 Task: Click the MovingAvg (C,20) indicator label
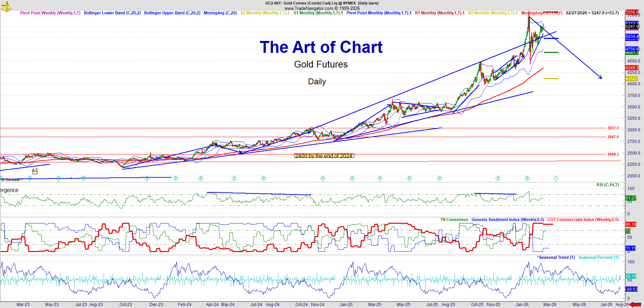[220, 13]
